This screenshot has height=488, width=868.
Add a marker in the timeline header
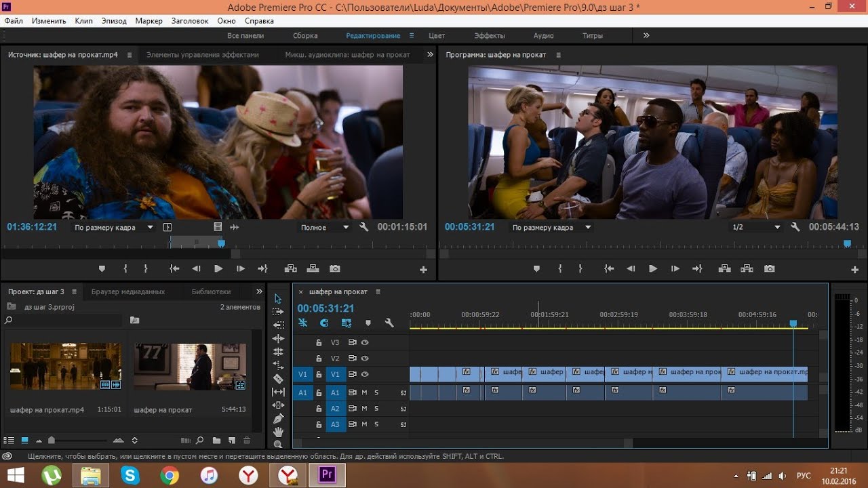(x=368, y=323)
